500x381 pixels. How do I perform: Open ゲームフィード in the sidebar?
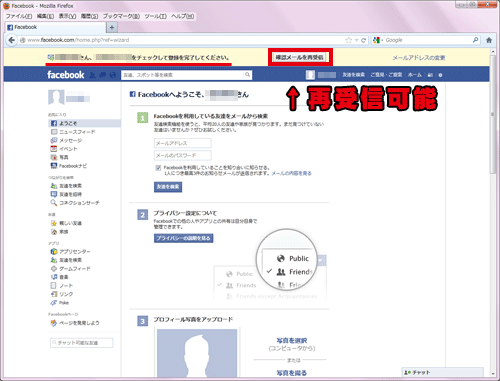pos(70,268)
